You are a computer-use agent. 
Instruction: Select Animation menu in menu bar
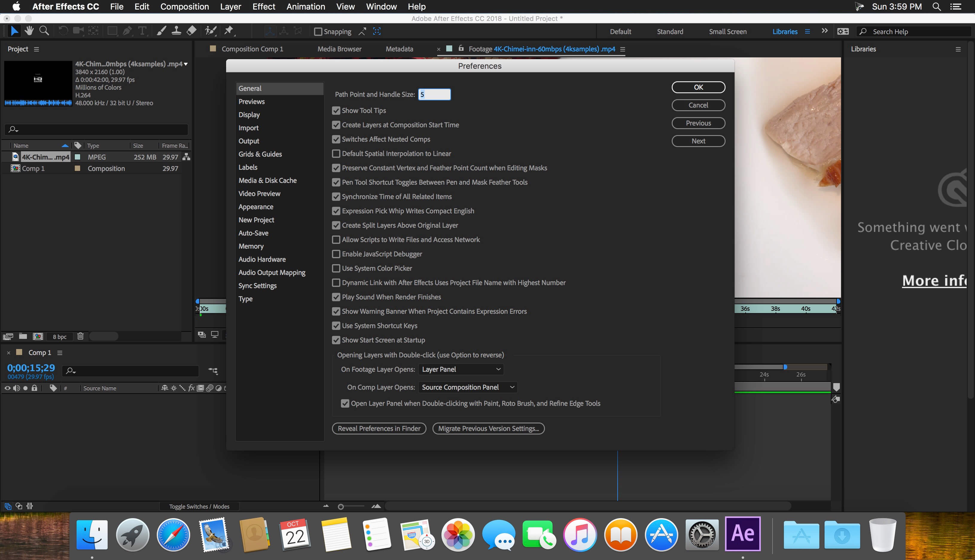(305, 6)
